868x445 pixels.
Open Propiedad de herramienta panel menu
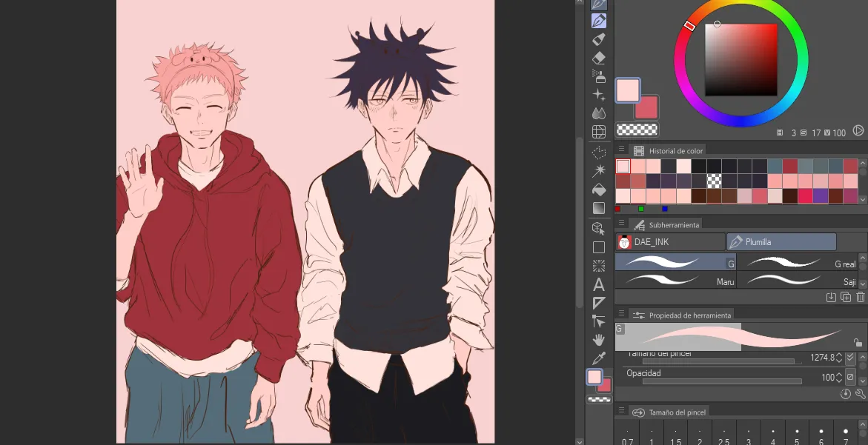(x=621, y=313)
